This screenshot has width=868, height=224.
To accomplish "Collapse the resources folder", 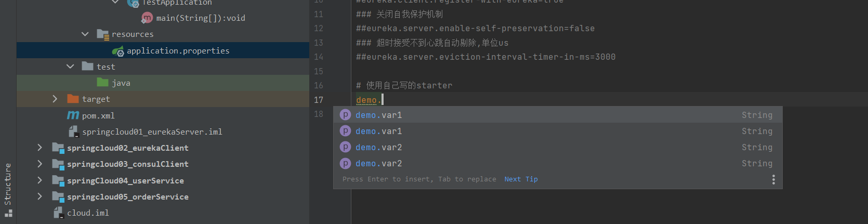I will point(85,34).
